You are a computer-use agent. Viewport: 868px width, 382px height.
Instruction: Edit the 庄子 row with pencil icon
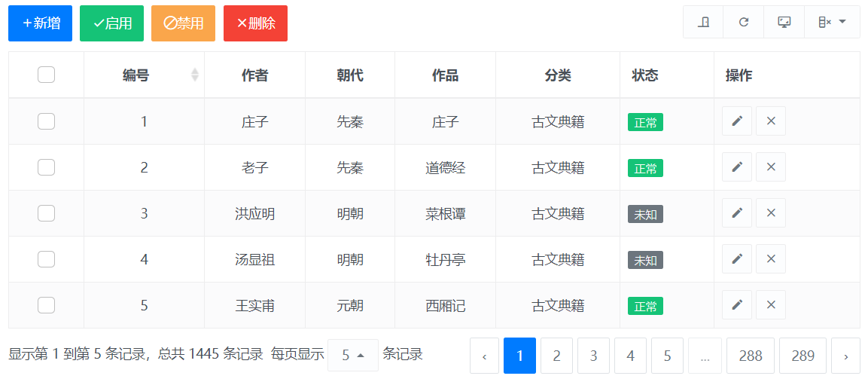point(737,121)
